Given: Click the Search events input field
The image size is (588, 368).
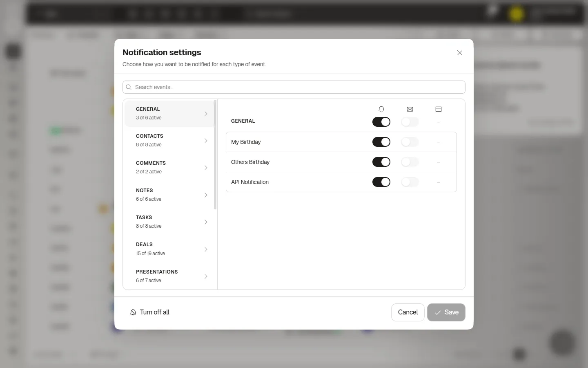Looking at the screenshot, I should click(294, 87).
